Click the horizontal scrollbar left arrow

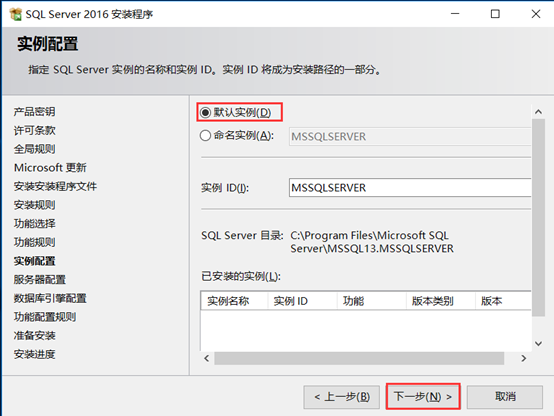coord(207,358)
